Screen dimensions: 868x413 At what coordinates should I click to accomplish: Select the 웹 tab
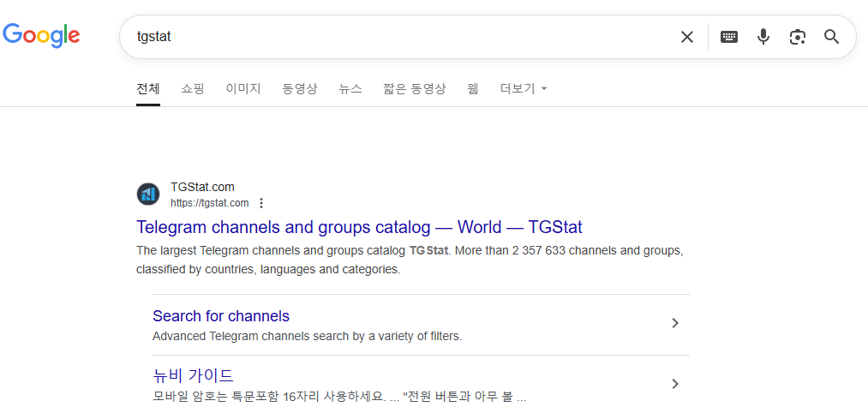(473, 88)
